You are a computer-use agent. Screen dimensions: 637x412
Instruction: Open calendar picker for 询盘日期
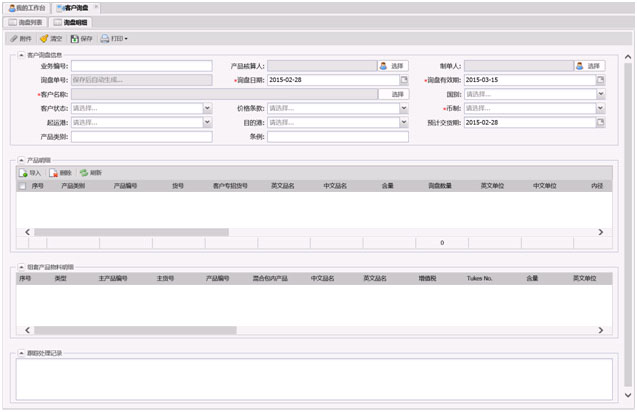(404, 80)
